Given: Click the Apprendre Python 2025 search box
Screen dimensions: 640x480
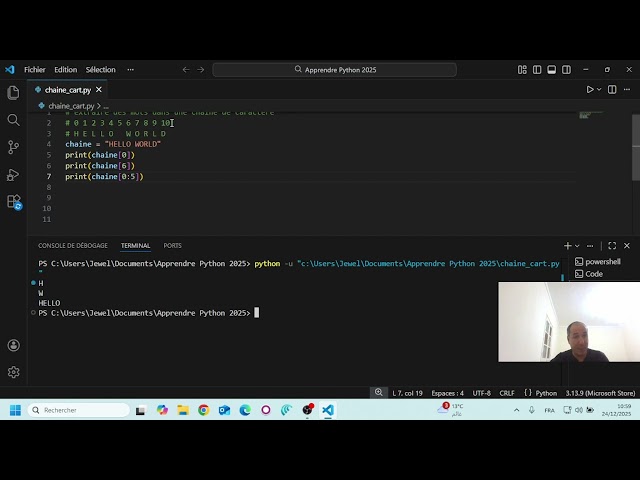Looking at the screenshot, I should tap(334, 70).
